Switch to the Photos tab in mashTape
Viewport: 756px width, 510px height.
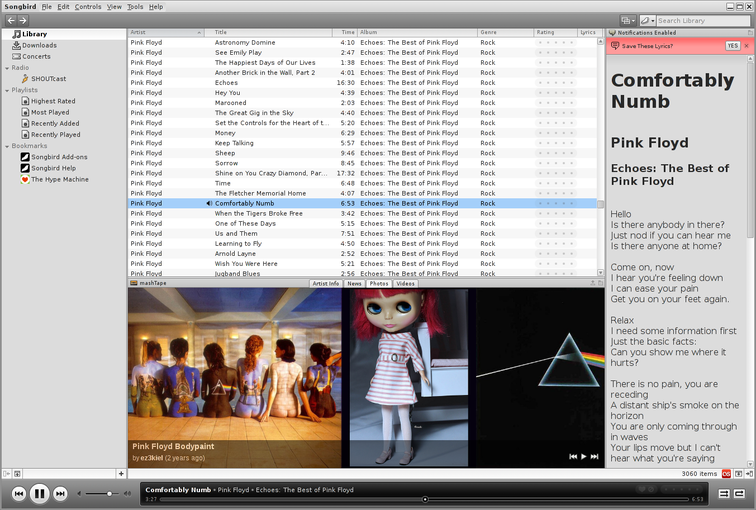379,283
